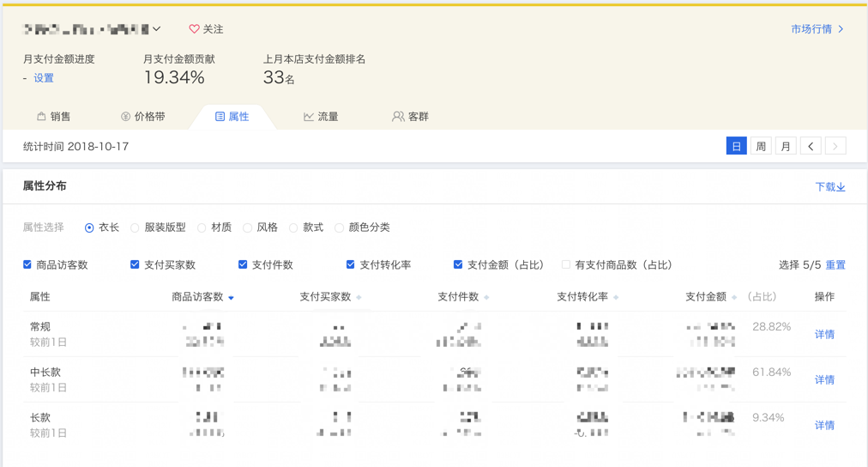Image resolution: width=868 pixels, height=467 pixels.
Task: Sort by 支付件数 column arrow
Action: (x=486, y=298)
